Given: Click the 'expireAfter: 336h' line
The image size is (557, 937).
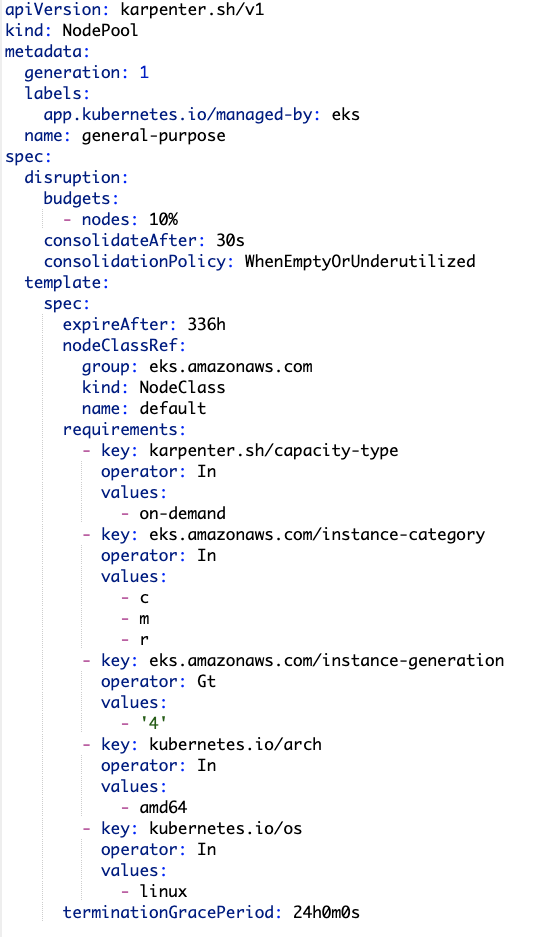Looking at the screenshot, I should (143, 324).
